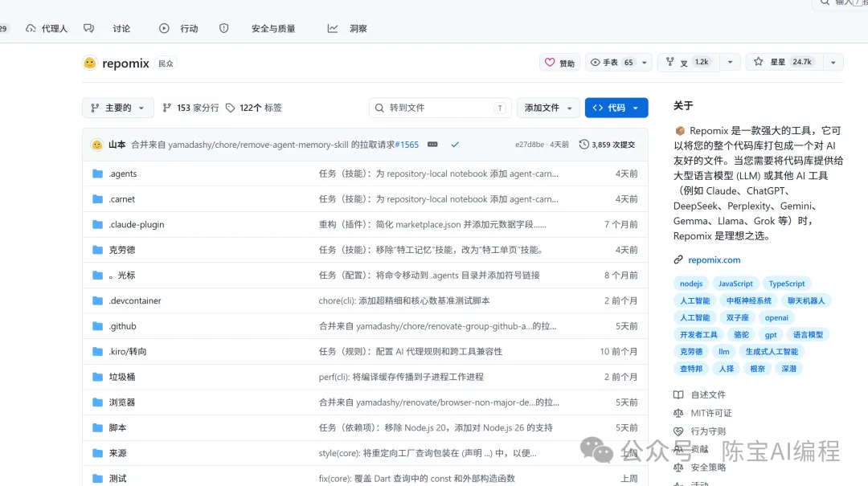Click the TypeScript topic tag
868x486 pixels.
tap(787, 284)
